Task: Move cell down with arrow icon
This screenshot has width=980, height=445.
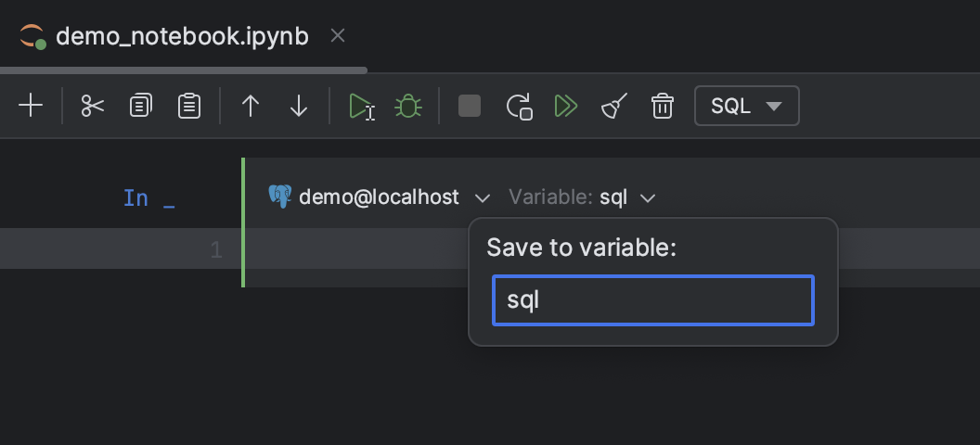Action: [299, 106]
